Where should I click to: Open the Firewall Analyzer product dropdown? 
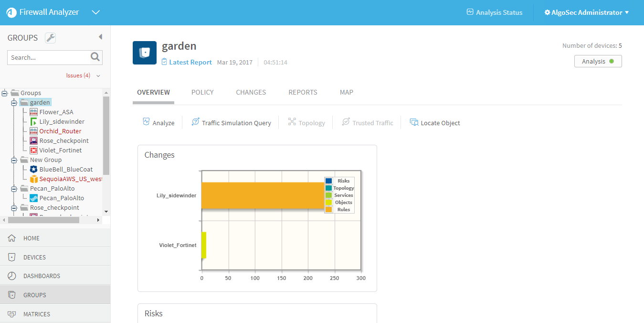(x=95, y=12)
